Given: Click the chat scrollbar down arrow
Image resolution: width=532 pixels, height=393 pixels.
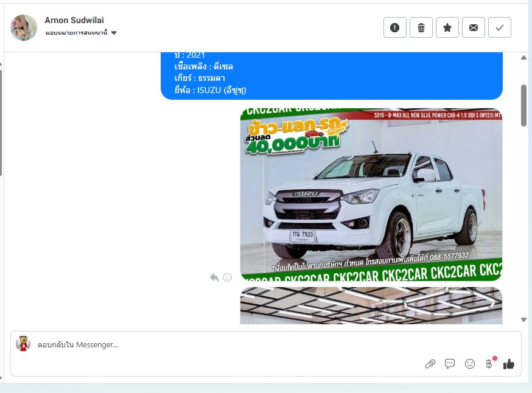Looking at the screenshot, I should (524, 319).
